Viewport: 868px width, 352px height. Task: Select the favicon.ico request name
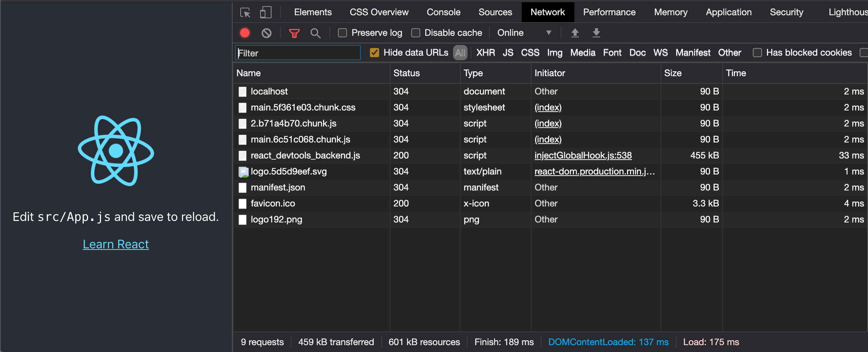point(273,203)
